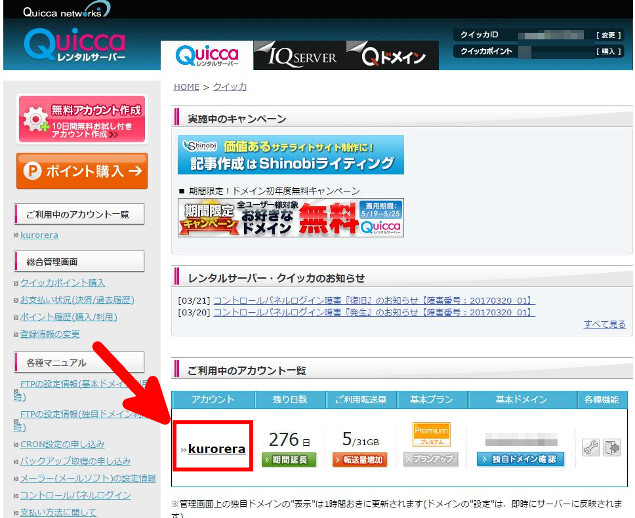Open the kurorera account link in table
This screenshot has height=518, width=635.
[217, 449]
